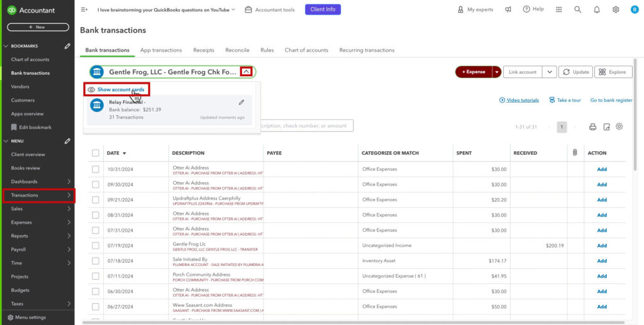Click the megaphone announcements icon
The width and height of the screenshot is (644, 325).
(508, 9)
